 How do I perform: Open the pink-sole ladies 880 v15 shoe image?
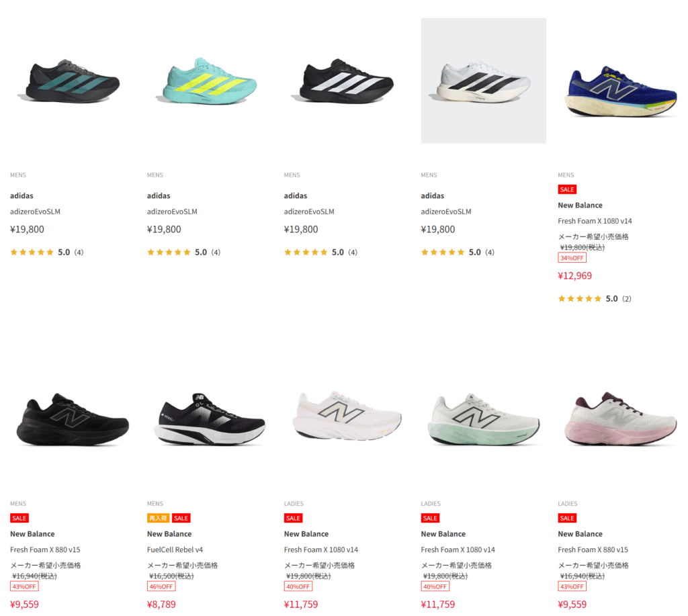[620, 418]
